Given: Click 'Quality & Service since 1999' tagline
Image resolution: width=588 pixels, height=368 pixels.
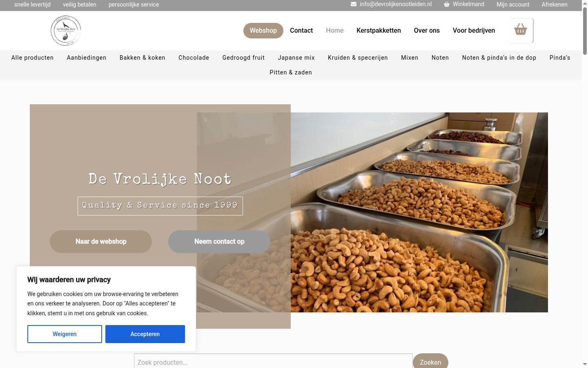Looking at the screenshot, I should [x=160, y=206].
